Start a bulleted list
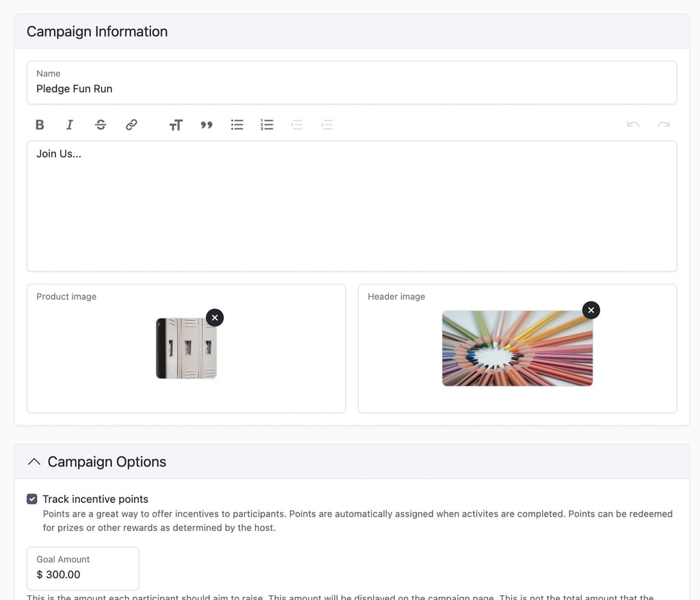This screenshot has height=600, width=700. point(237,124)
